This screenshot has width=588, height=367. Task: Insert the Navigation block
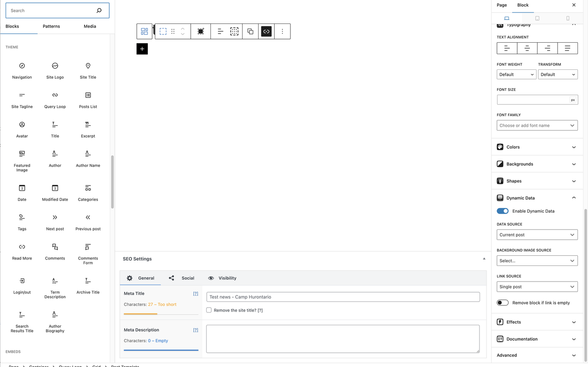pyautogui.click(x=22, y=71)
